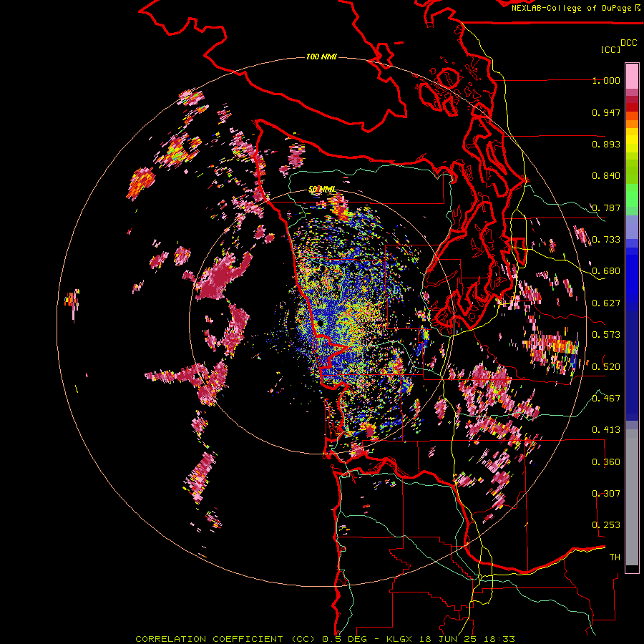This screenshot has width=644, height=644.
Task: Click the 0.5 DEG elevation text
Action: pyautogui.click(x=345, y=639)
